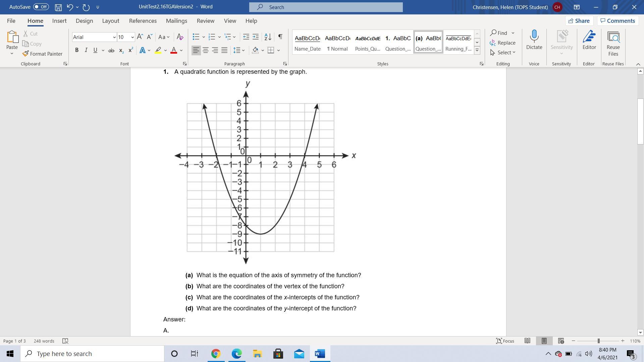The height and width of the screenshot is (362, 644).
Task: Click the Increase Indent icon
Action: click(x=256, y=37)
